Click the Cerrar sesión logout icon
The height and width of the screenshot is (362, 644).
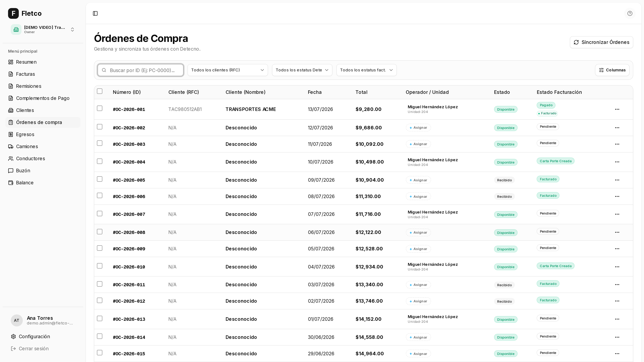[13, 349]
